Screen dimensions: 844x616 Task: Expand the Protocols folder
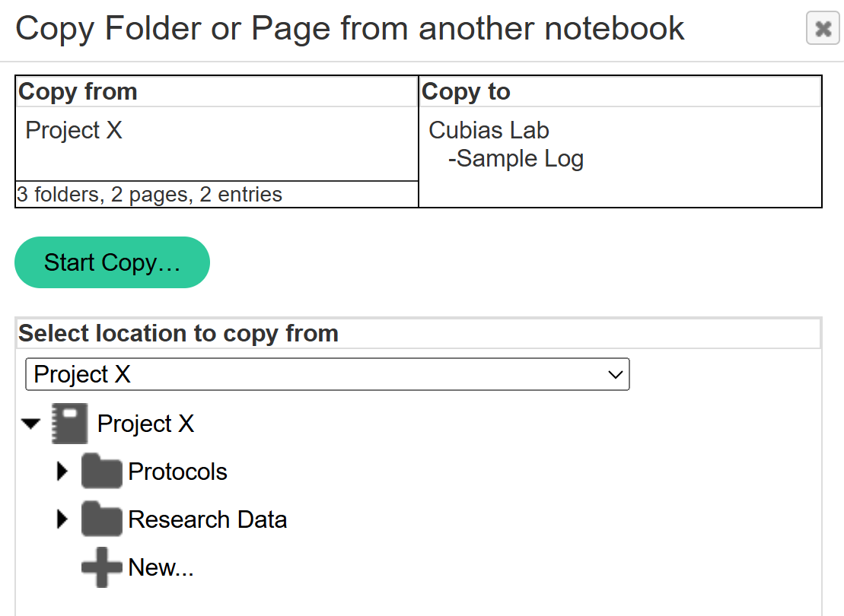62,472
